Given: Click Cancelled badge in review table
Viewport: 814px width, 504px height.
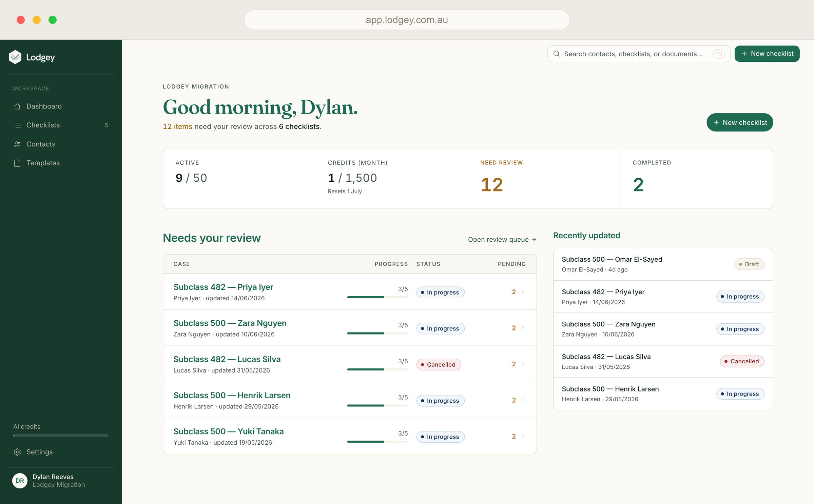Looking at the screenshot, I should coord(439,365).
